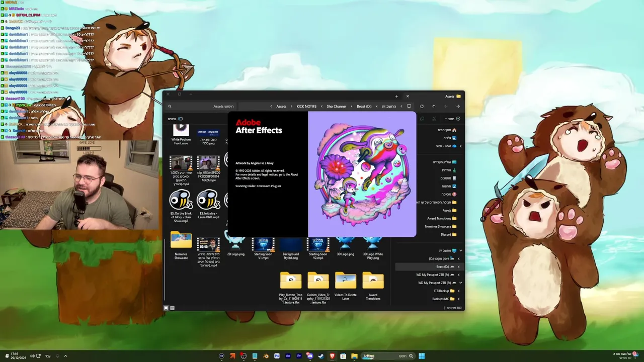Screen dimensions: 644x362
Task: Click the KICK NOTIFS breadcrumb
Action: (306, 106)
